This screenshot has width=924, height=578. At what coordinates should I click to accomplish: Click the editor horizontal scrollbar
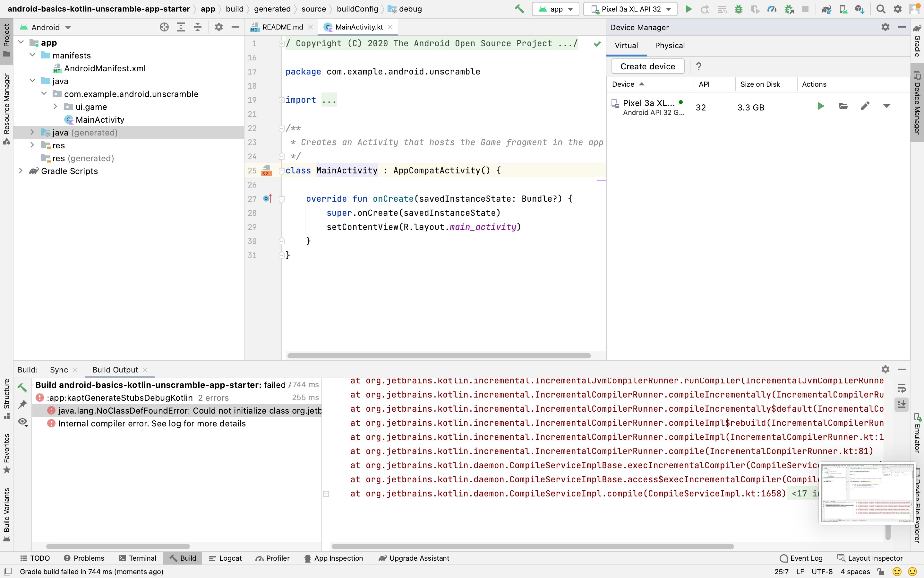[439, 355]
